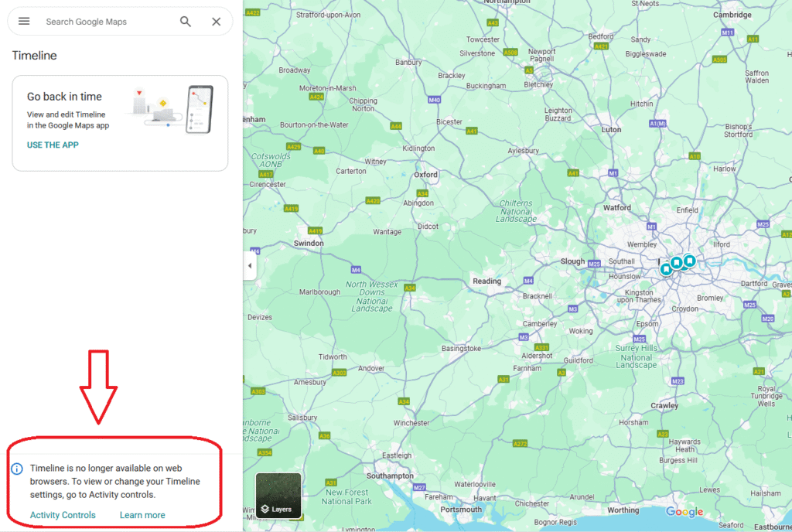
Task: Click the New Forest National Park label
Action: click(x=346, y=496)
